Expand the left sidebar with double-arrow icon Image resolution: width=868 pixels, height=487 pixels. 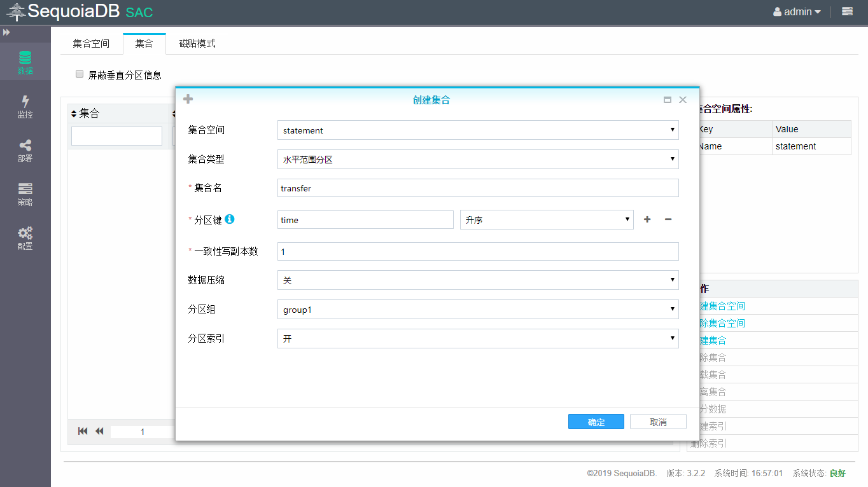tap(6, 32)
